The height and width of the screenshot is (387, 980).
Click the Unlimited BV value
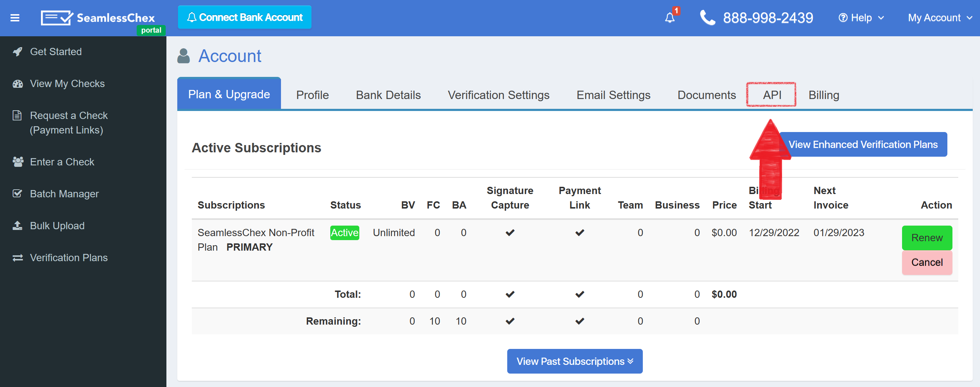394,232
